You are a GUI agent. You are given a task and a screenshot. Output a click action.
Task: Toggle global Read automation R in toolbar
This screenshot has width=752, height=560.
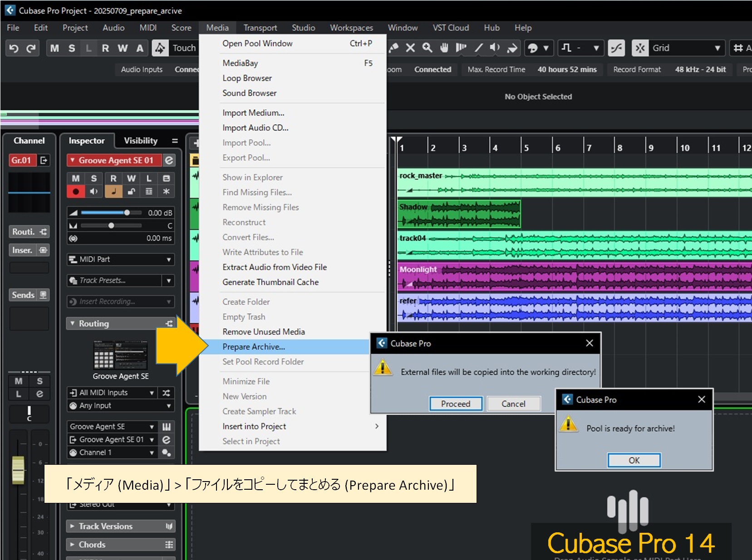click(x=105, y=48)
